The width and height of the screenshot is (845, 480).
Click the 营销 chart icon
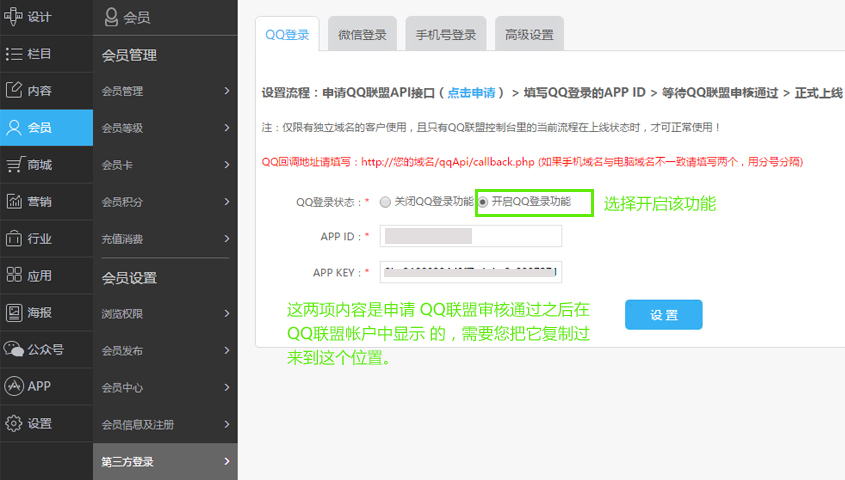(14, 201)
